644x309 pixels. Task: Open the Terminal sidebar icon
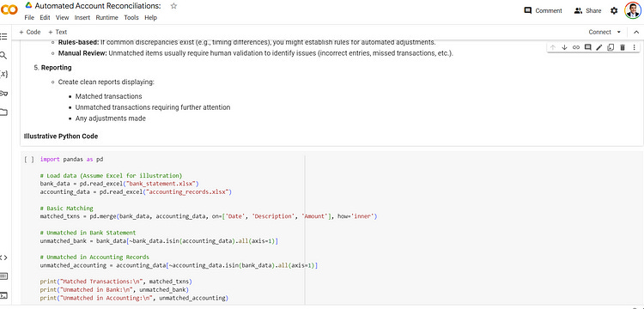click(3, 295)
